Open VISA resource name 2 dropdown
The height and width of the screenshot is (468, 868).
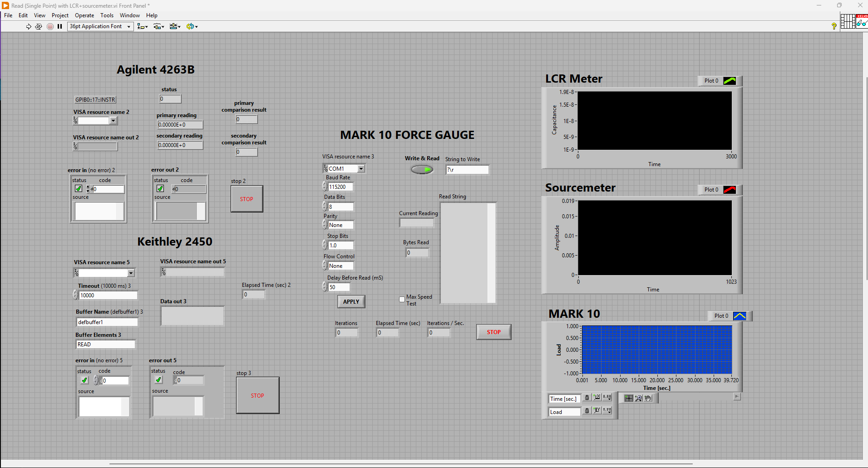113,120
